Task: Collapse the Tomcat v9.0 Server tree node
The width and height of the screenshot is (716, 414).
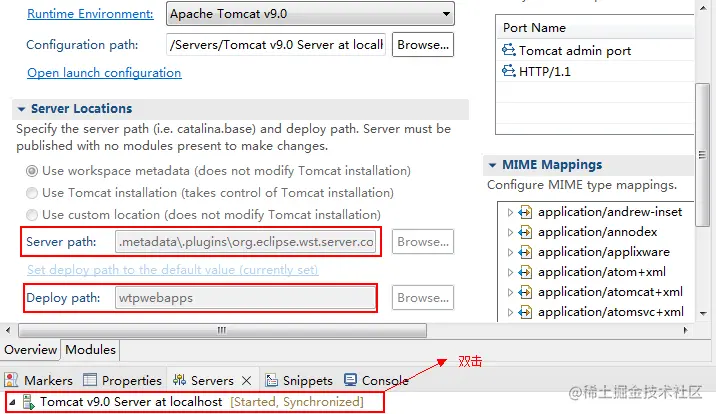Action: point(12,402)
